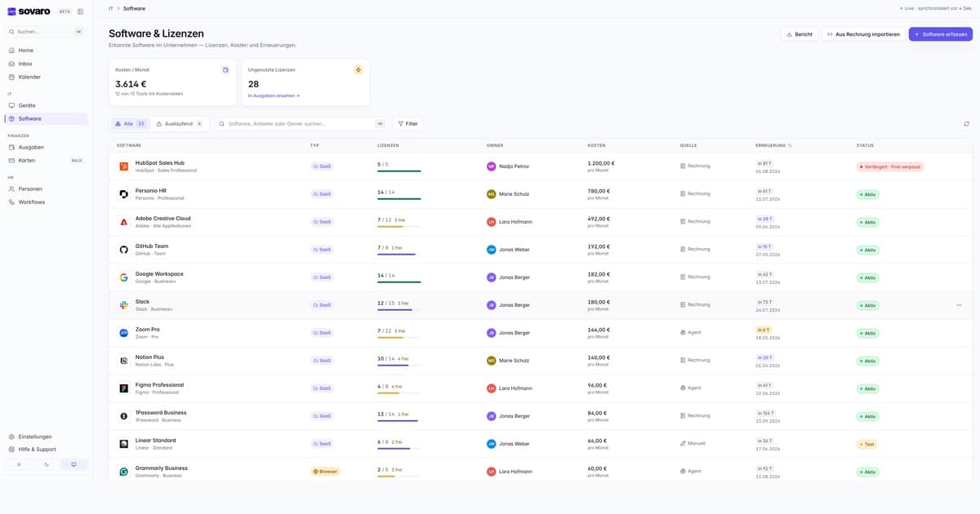The image size is (980, 514).
Task: Focus the Software, Anbieter oder Owner search field
Action: click(x=301, y=124)
